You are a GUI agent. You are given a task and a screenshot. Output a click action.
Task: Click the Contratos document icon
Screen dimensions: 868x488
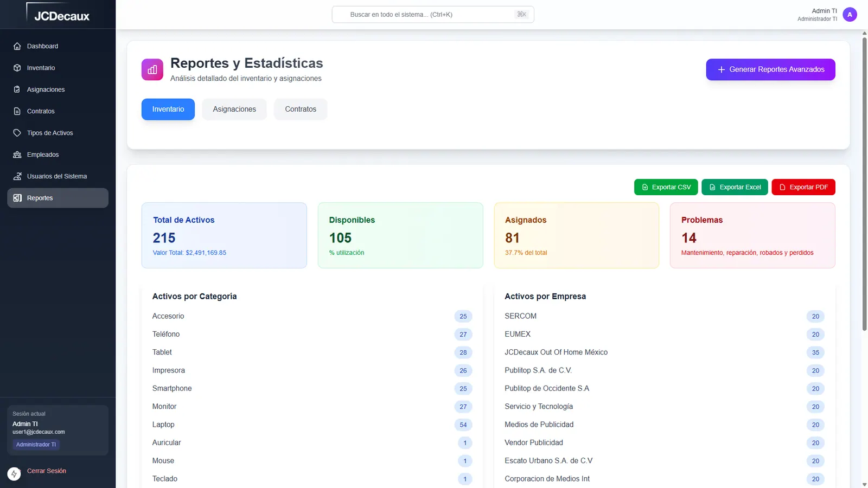click(17, 111)
